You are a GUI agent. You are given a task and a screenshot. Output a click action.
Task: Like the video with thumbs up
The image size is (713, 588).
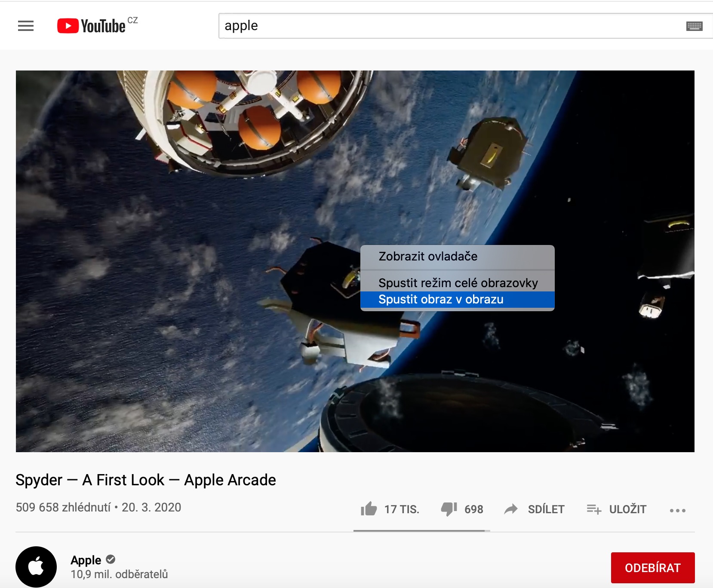pyautogui.click(x=369, y=509)
